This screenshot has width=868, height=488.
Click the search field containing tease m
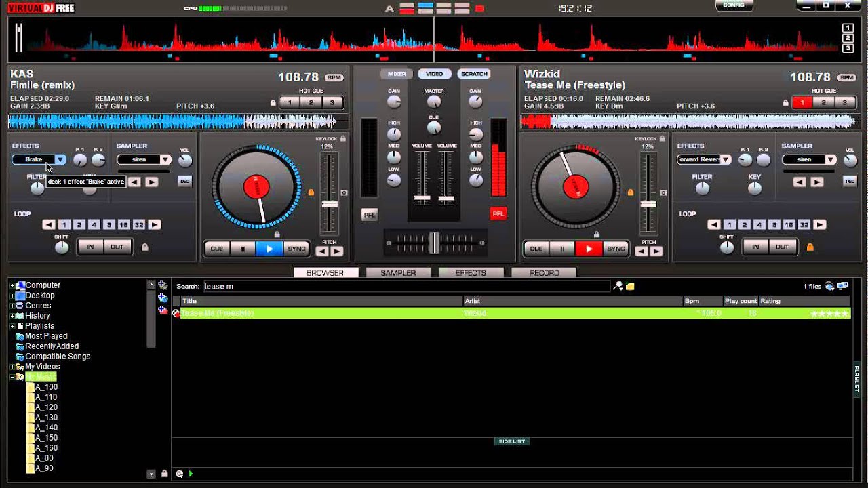[406, 287]
